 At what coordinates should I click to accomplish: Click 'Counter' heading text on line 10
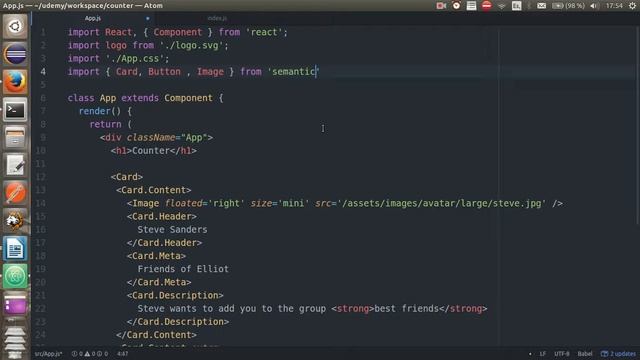tap(151, 151)
